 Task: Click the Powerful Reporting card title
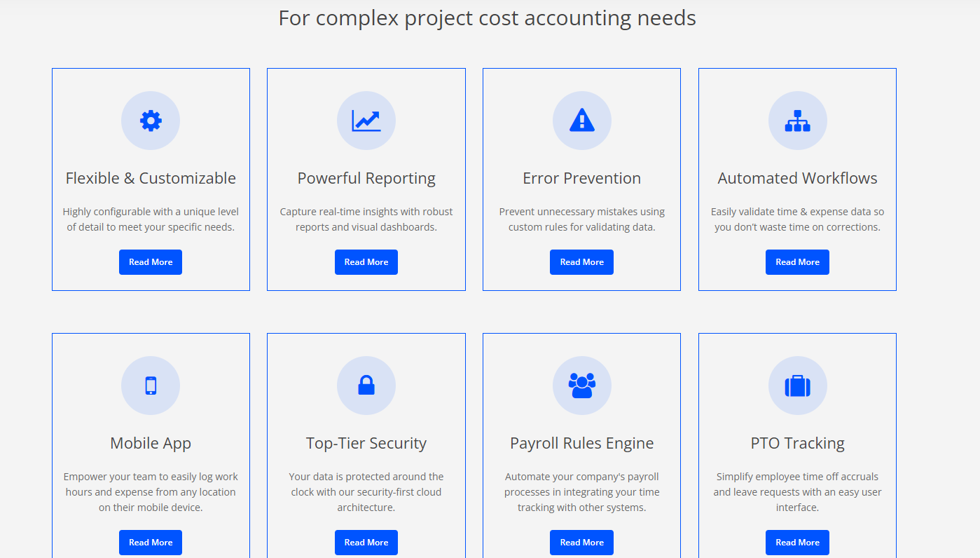(x=366, y=178)
